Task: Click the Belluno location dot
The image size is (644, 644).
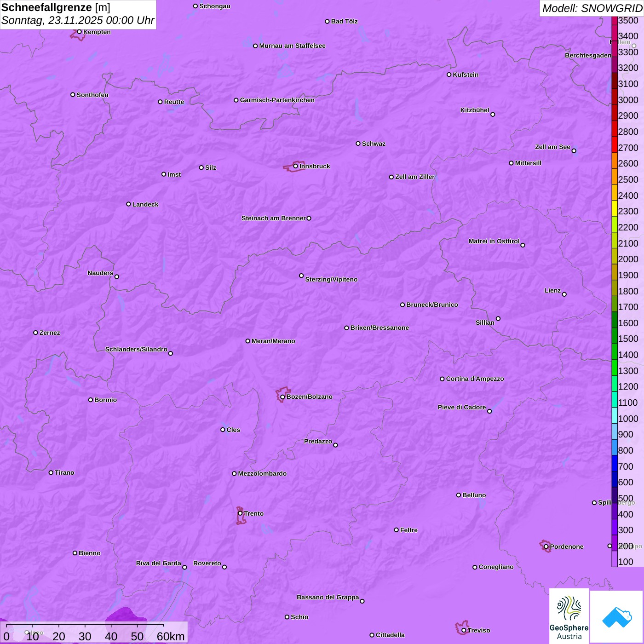Action: coord(458,495)
